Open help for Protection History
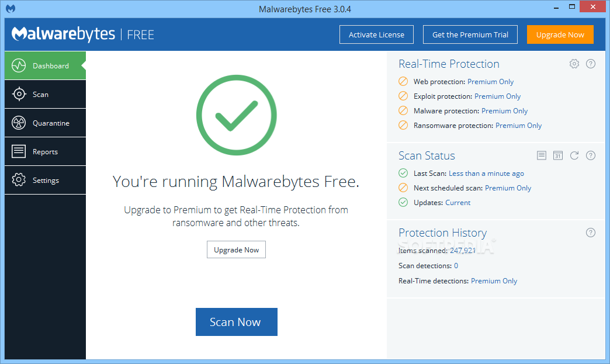The image size is (610, 364). [590, 233]
